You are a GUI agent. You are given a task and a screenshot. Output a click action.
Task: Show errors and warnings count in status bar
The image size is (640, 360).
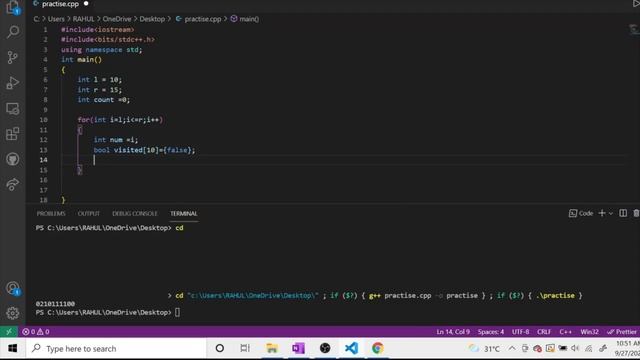[36, 331]
